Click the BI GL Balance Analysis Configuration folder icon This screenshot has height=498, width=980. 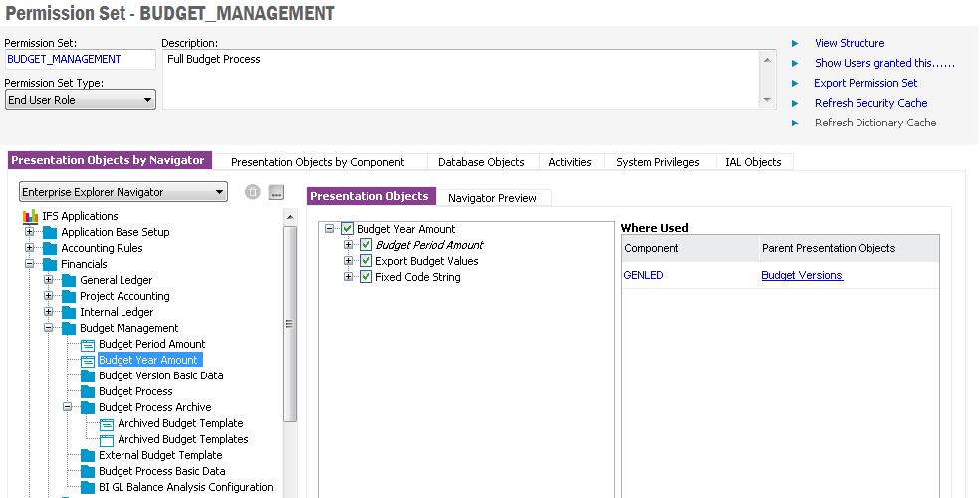point(88,487)
